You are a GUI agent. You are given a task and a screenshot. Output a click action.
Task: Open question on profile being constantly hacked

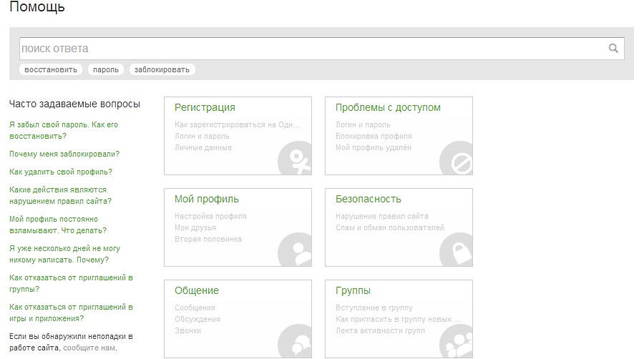pyautogui.click(x=58, y=225)
